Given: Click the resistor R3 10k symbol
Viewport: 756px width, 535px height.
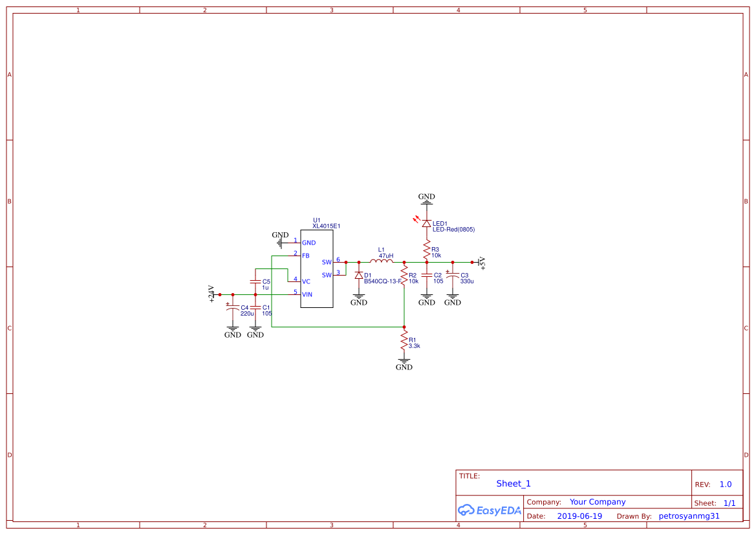Looking at the screenshot, I should pyautogui.click(x=427, y=249).
